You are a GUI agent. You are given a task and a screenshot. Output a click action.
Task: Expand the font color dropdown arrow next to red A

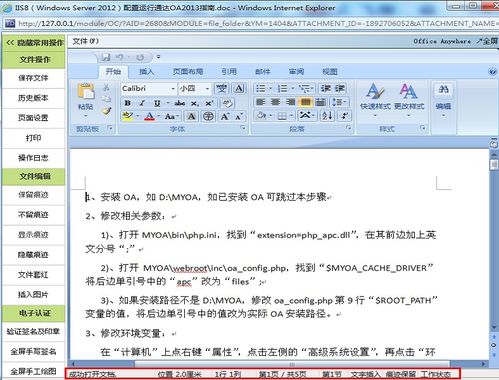coord(159,116)
